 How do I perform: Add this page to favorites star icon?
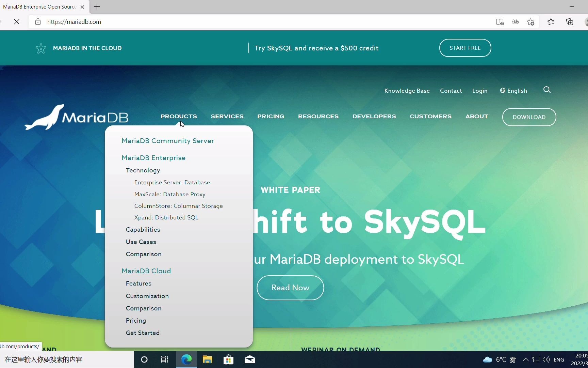click(530, 22)
